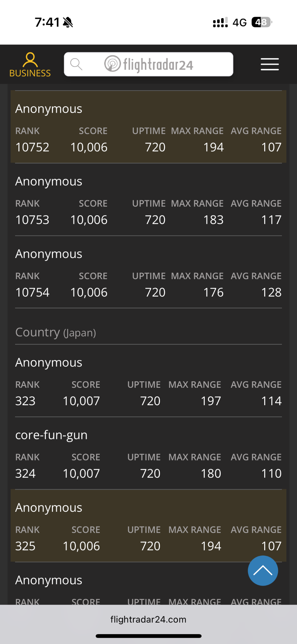
Task: Tap the battery indicator in status bar
Action: pyautogui.click(x=261, y=22)
